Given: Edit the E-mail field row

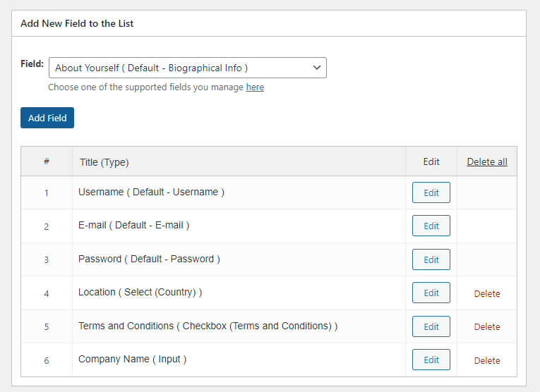Looking at the screenshot, I should (x=431, y=226).
